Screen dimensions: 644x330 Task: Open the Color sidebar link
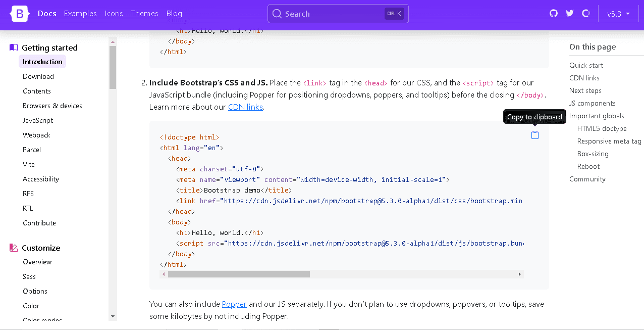pos(31,306)
